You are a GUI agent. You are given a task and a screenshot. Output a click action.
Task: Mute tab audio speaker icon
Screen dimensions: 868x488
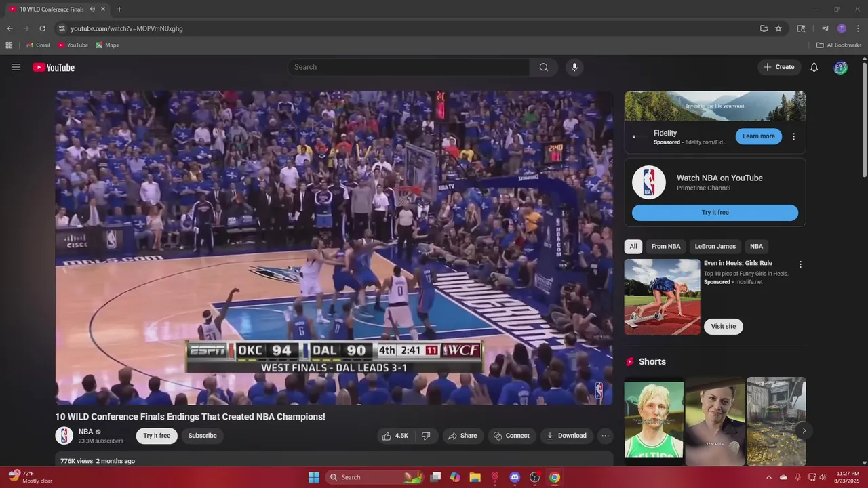pyautogui.click(x=92, y=9)
